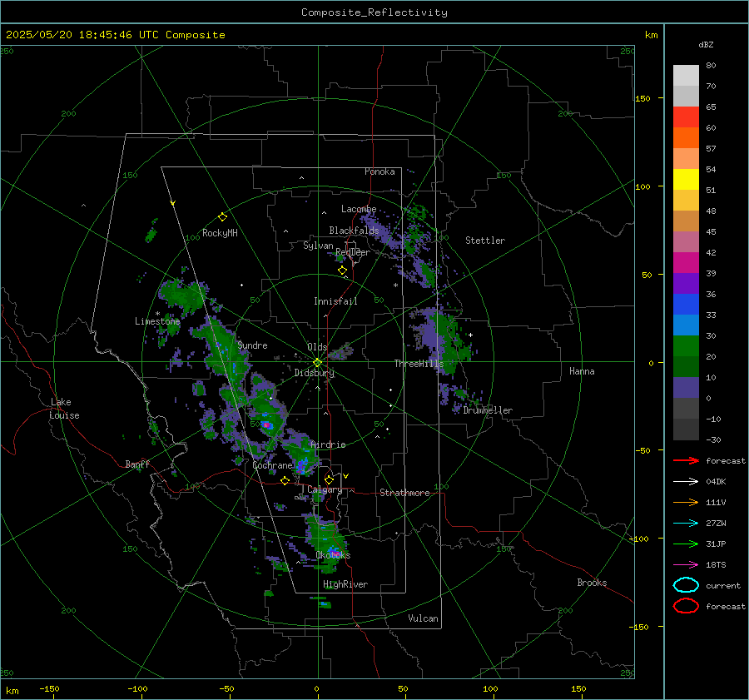Click the Sylvan label on map
749x700 pixels.
[x=318, y=246]
